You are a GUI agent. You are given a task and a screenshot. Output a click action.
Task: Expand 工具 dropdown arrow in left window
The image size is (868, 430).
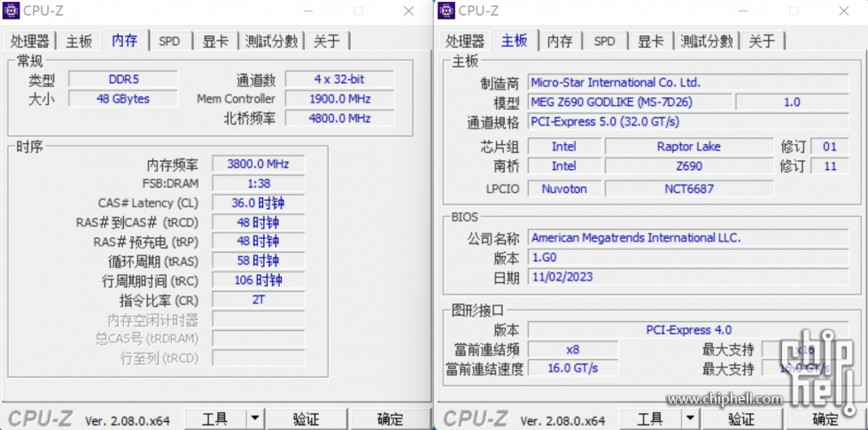255,419
